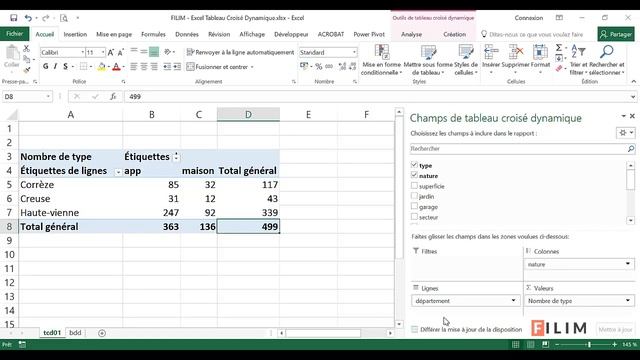
Task: Click the AutoSum sigma icon
Action: [x=559, y=48]
